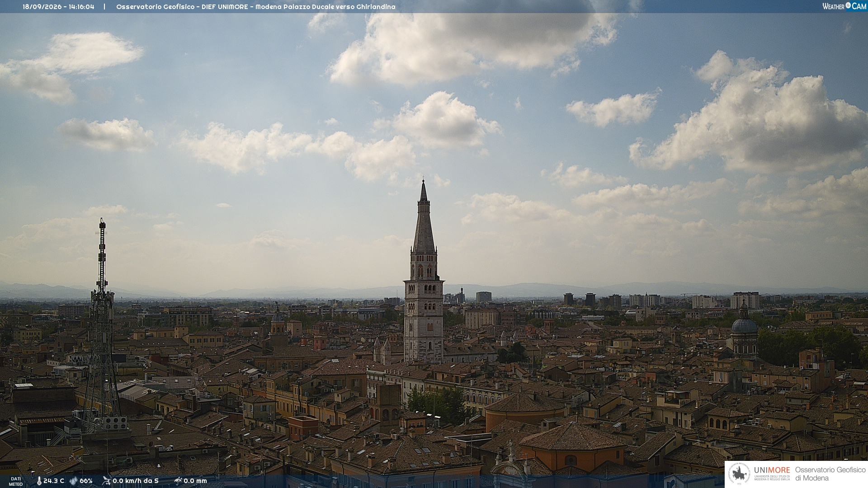Click the UNIMORE wordmark text
The height and width of the screenshot is (488, 868).
(772, 470)
